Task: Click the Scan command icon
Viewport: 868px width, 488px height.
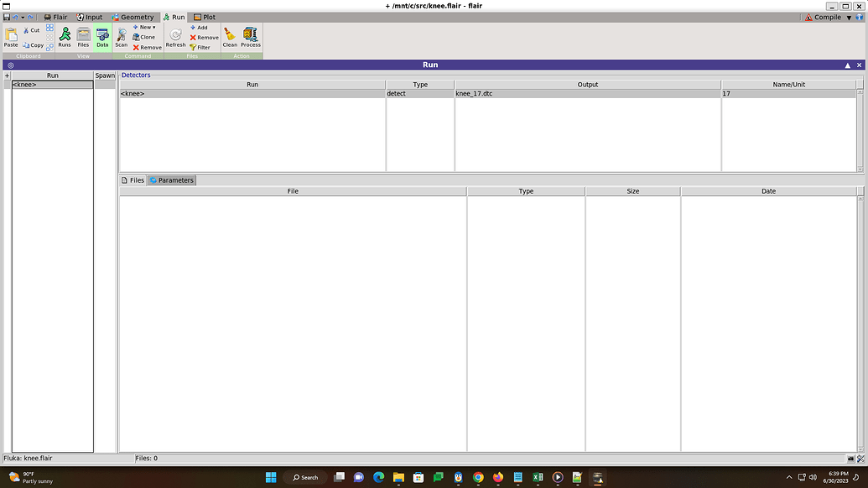Action: coord(121,37)
